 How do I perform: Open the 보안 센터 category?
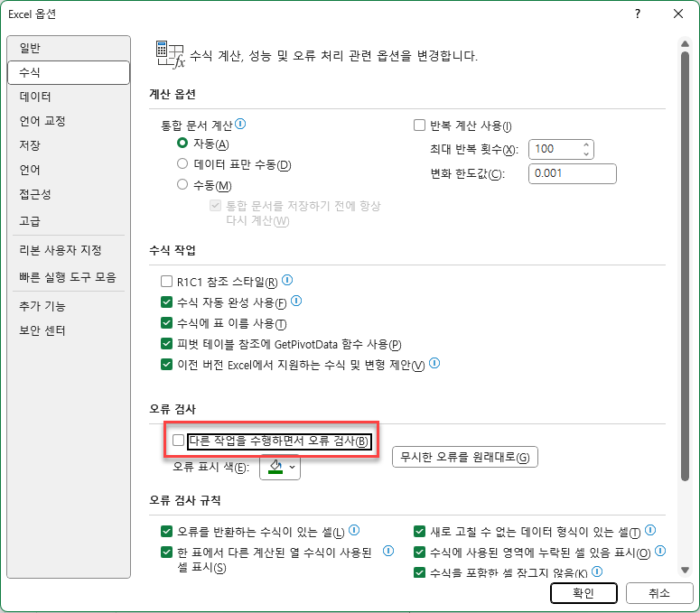pos(69,330)
